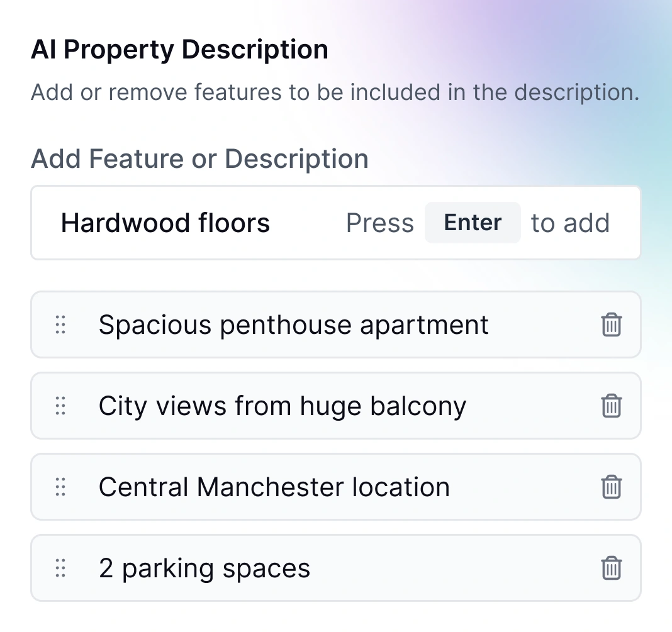Click the trash icon for City views from huge balcony
The height and width of the screenshot is (632, 672).
pos(612,406)
